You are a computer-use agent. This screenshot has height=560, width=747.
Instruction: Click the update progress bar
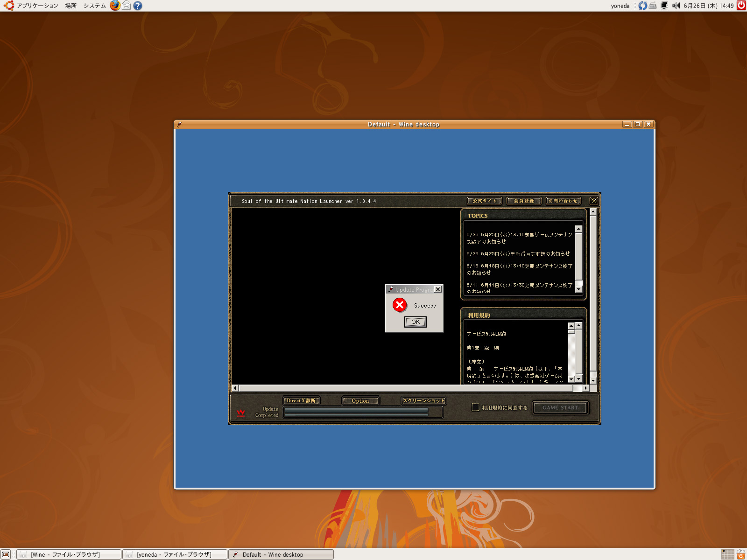coord(362,412)
